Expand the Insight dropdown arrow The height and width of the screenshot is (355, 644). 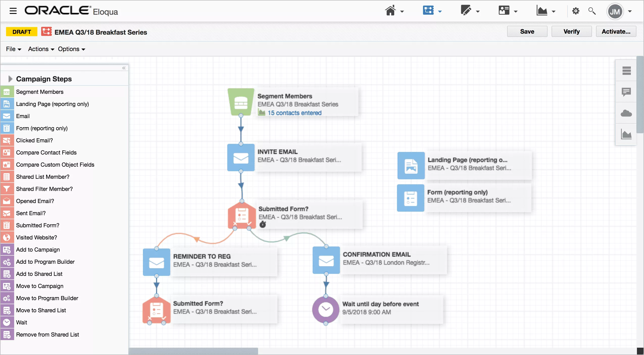[x=554, y=11]
